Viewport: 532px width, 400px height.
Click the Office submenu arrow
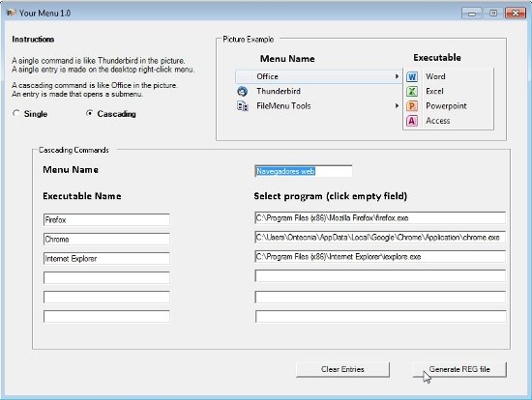click(397, 76)
